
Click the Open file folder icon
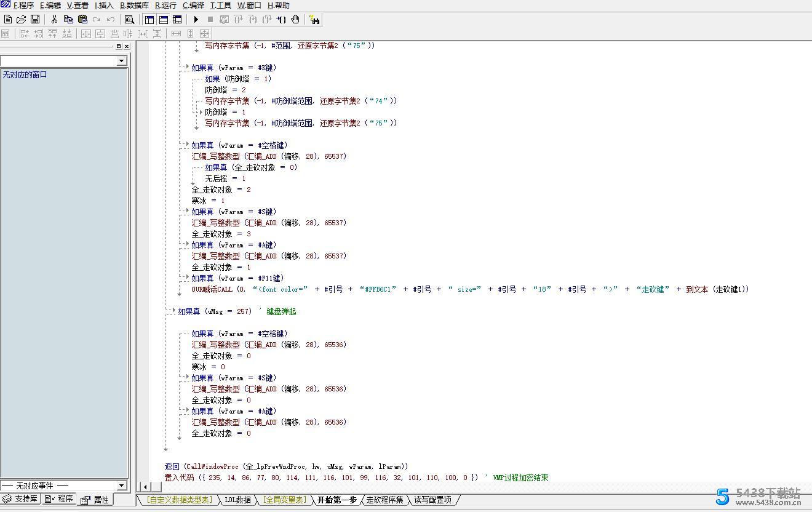[x=21, y=20]
